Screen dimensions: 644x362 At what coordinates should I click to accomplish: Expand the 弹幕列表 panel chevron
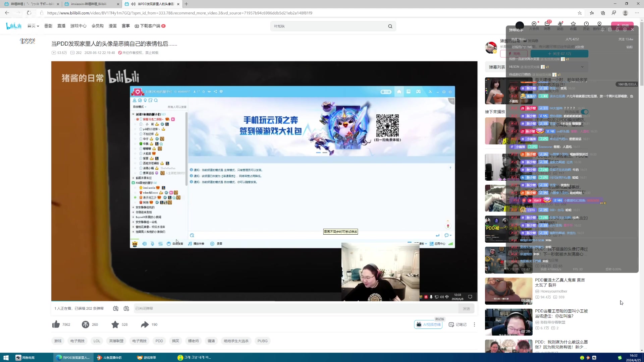point(582,67)
